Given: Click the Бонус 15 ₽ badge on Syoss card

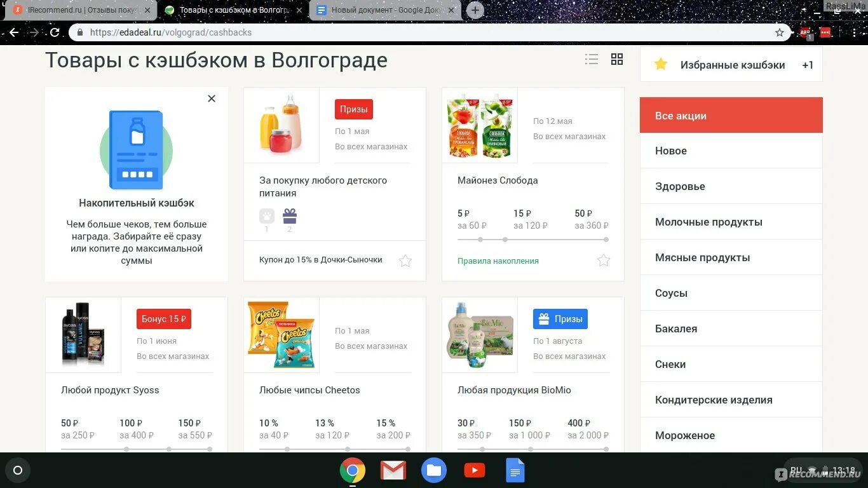Looking at the screenshot, I should point(164,319).
